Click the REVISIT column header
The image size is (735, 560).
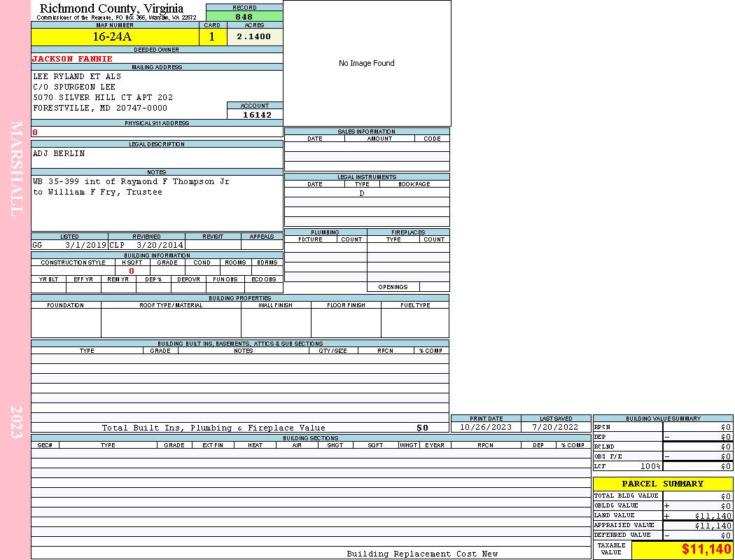tap(213, 237)
